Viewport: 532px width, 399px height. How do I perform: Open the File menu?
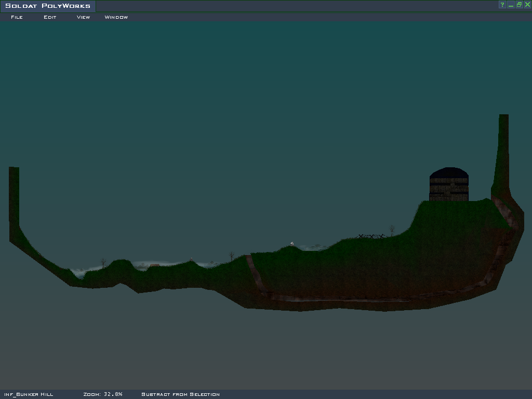click(x=17, y=17)
